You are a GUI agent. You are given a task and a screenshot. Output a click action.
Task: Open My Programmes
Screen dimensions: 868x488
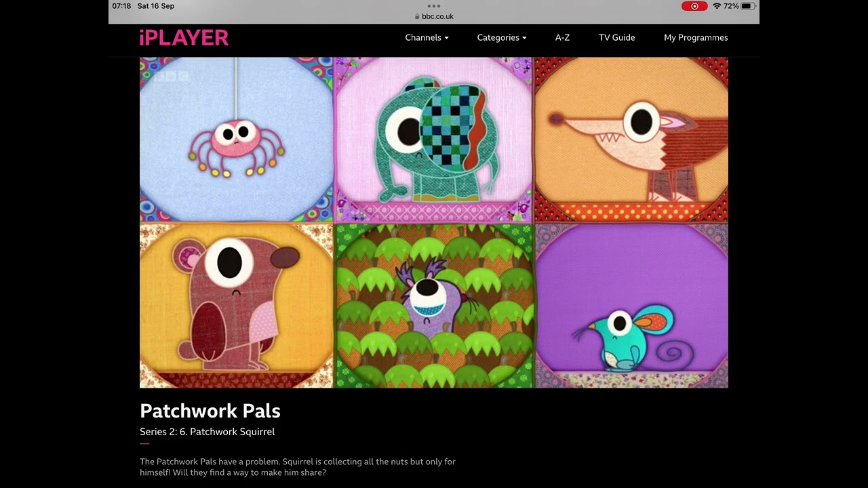point(696,38)
